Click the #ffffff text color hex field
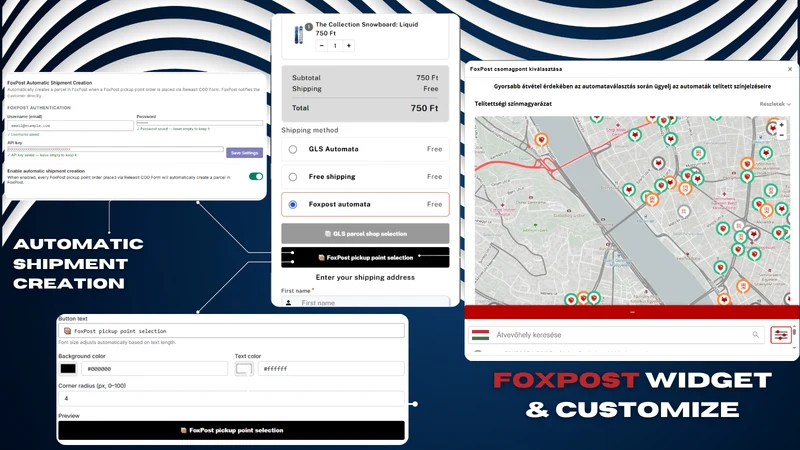Image resolution: width=800 pixels, height=450 pixels. (331, 368)
